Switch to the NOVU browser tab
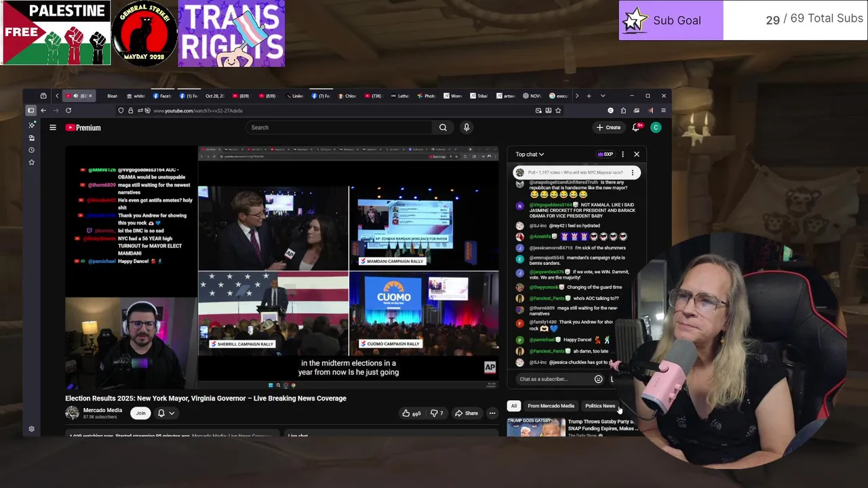The width and height of the screenshot is (868, 488). (x=532, y=96)
